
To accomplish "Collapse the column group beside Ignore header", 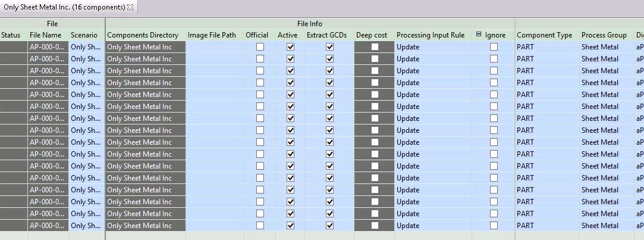I will (479, 35).
